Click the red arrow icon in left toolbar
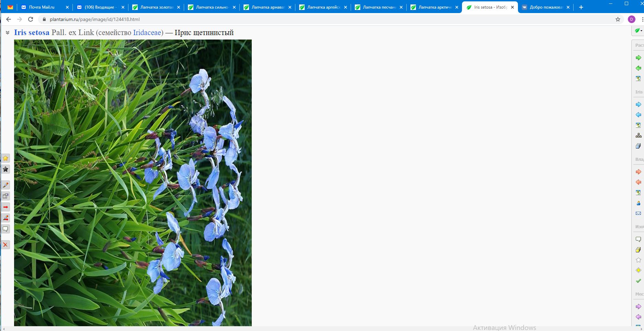Screen dimensions: 644x331 (x=5, y=207)
